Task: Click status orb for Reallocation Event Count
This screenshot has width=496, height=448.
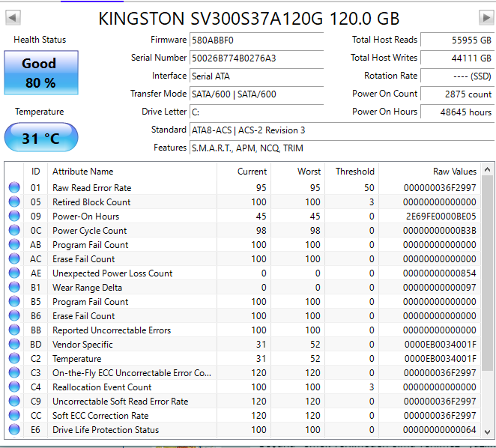Action: coord(14,387)
